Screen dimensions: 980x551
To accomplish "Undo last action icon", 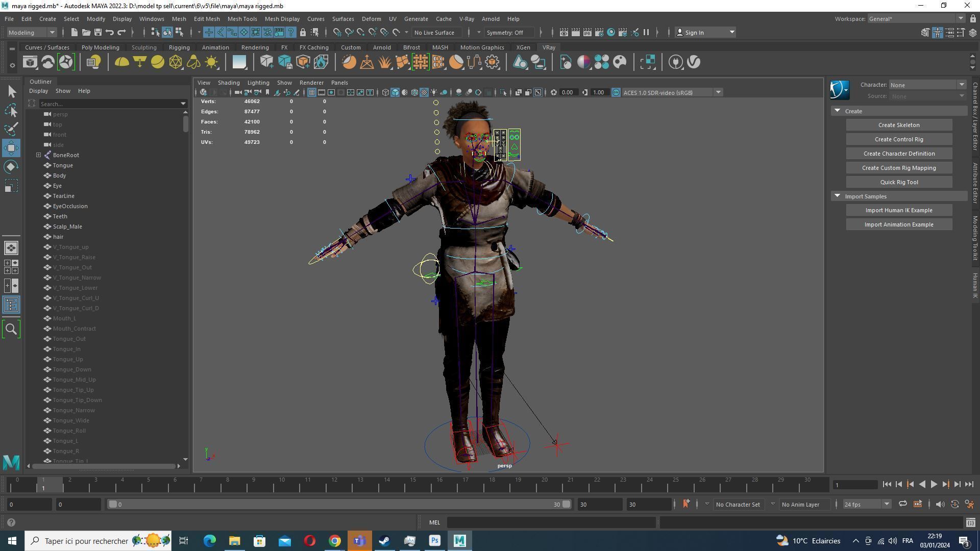I will [x=110, y=32].
